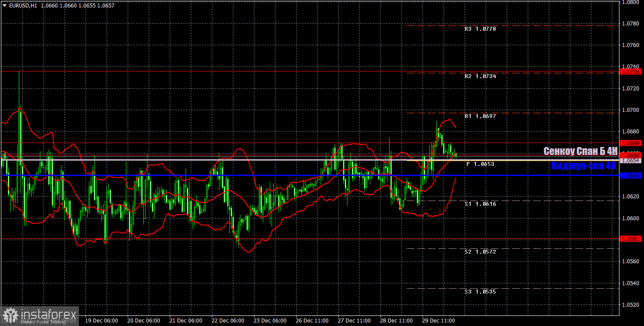644x326 pixels.
Task: Click the 1.0560 price axis value
Action: point(631,262)
